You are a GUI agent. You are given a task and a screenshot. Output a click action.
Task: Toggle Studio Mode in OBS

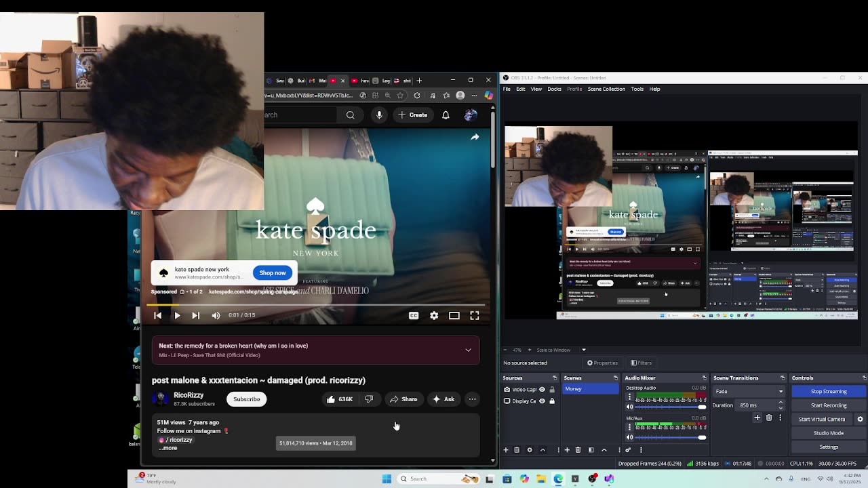pos(829,433)
